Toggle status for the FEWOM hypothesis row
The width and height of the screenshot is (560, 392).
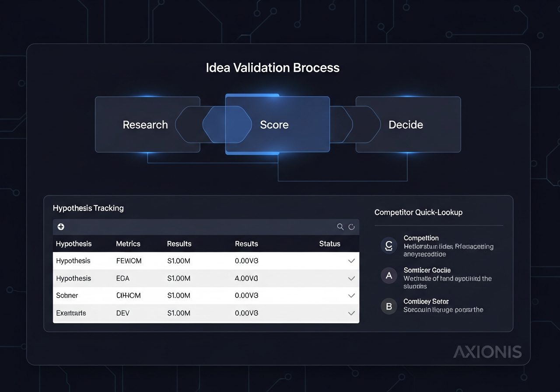pyautogui.click(x=351, y=261)
